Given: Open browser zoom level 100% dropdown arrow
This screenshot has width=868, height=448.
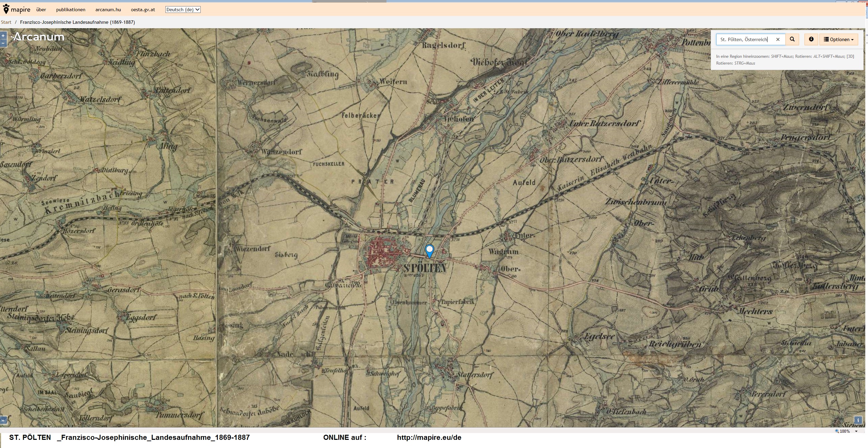Looking at the screenshot, I should click(x=856, y=431).
